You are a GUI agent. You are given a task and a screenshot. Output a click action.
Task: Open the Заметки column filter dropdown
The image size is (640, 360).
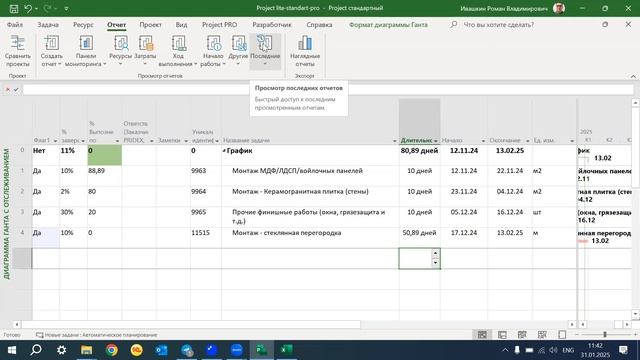pos(186,141)
